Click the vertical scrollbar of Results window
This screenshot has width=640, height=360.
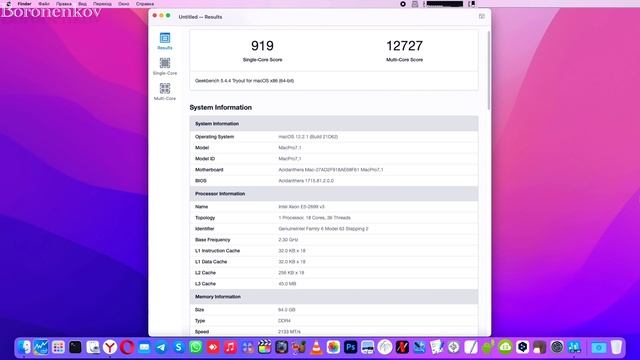(488, 70)
